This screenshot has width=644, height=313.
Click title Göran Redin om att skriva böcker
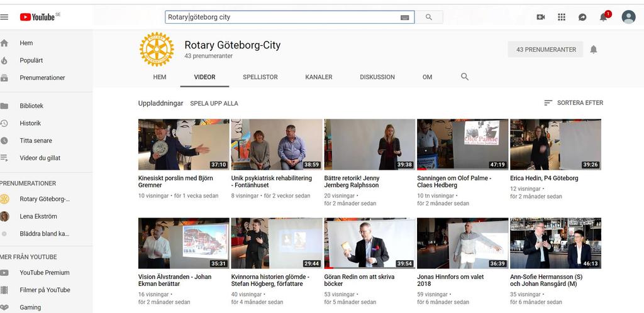coord(359,280)
